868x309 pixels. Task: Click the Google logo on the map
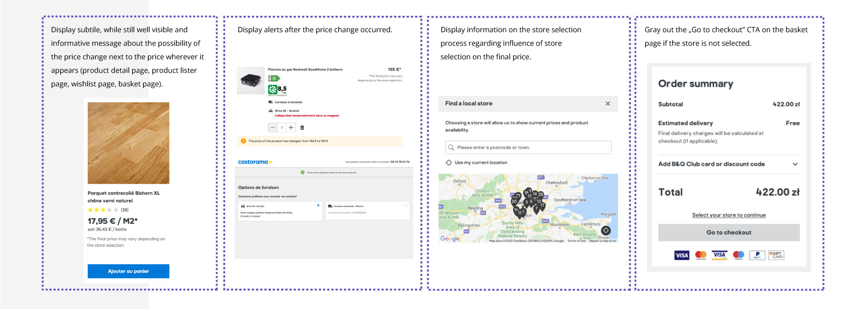coord(450,239)
